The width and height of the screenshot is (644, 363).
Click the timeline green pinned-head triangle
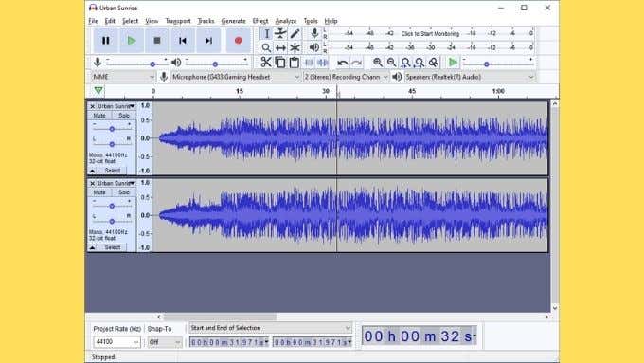[x=98, y=90]
